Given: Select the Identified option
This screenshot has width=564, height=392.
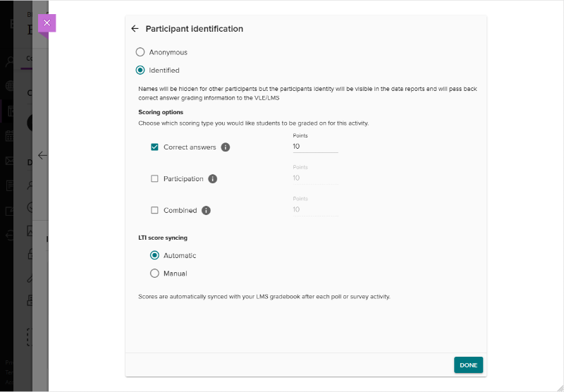Looking at the screenshot, I should pyautogui.click(x=140, y=71).
